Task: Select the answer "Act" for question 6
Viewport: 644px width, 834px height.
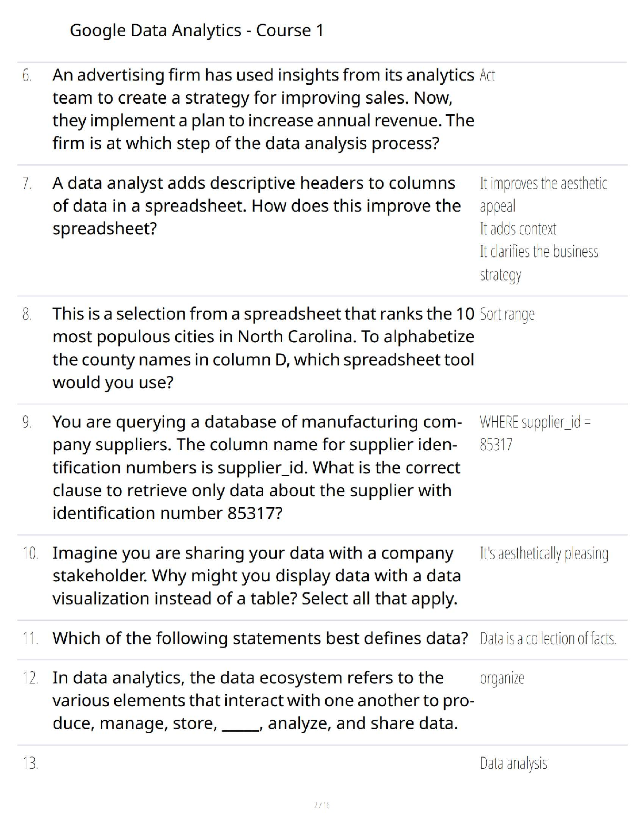Action: point(487,76)
